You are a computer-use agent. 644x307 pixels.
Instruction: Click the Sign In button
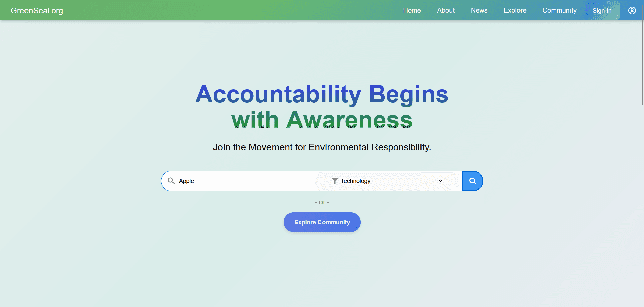(x=602, y=10)
